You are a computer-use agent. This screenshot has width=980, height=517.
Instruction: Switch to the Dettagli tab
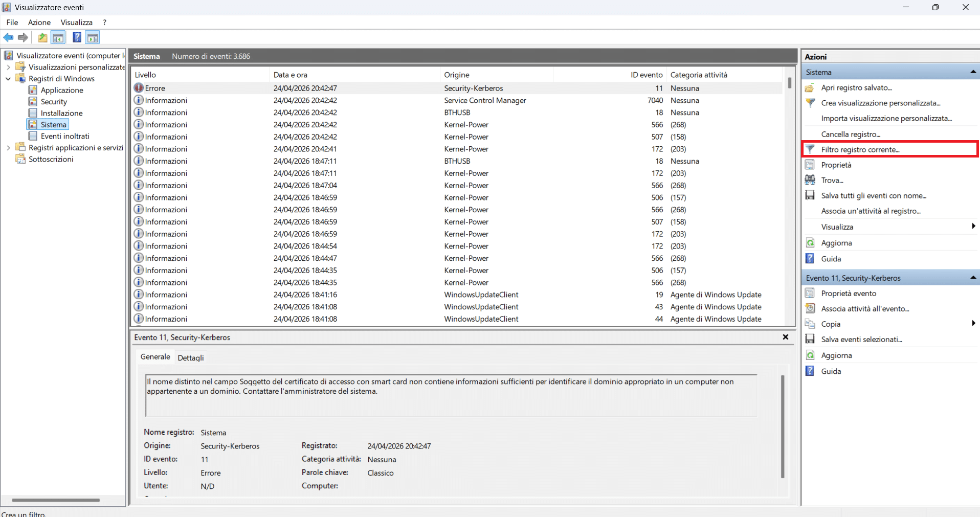(190, 357)
